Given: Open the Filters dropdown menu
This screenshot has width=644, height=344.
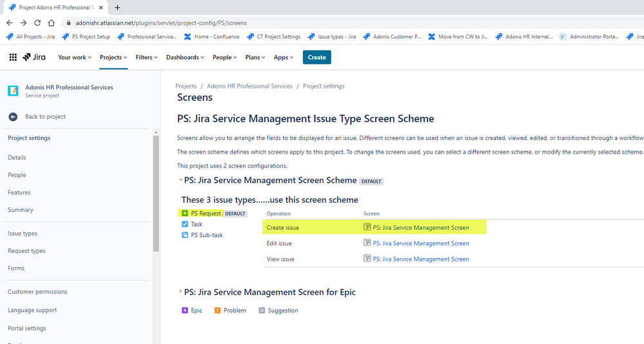Looking at the screenshot, I should tap(146, 57).
